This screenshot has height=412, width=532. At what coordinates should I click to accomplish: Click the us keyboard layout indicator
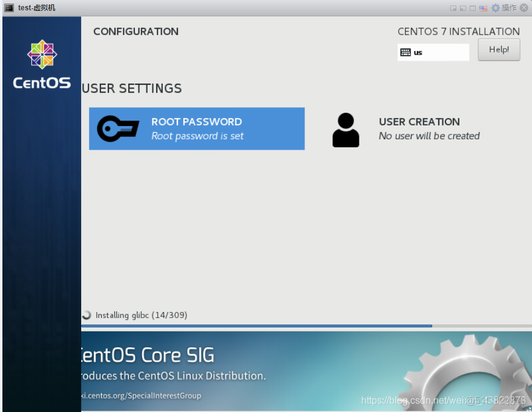click(x=433, y=52)
